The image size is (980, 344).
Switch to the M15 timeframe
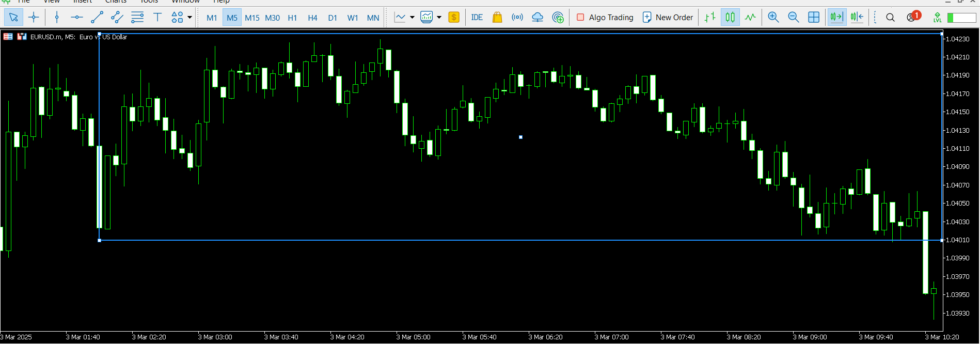(x=252, y=18)
